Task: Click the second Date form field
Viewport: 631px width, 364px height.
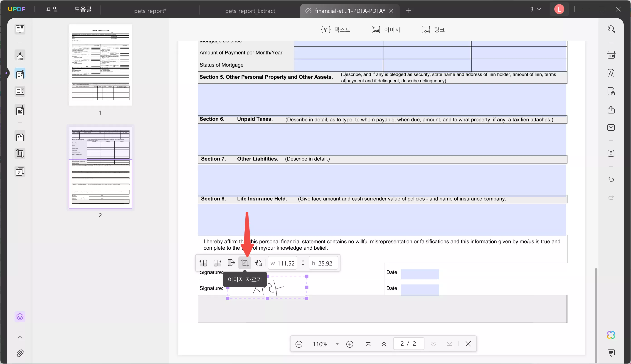Action: point(420,290)
